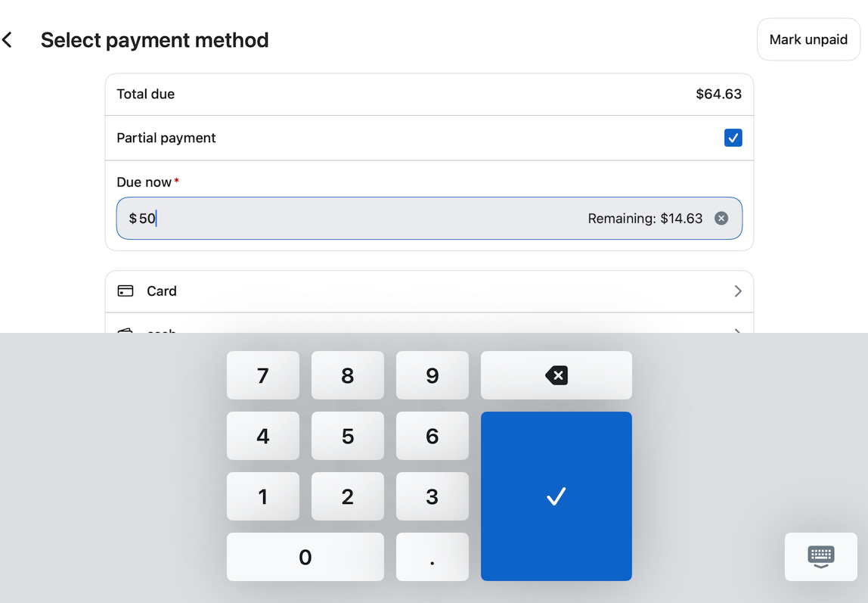This screenshot has width=868, height=603.
Task: Tap the 2 key on keypad
Action: [348, 496]
